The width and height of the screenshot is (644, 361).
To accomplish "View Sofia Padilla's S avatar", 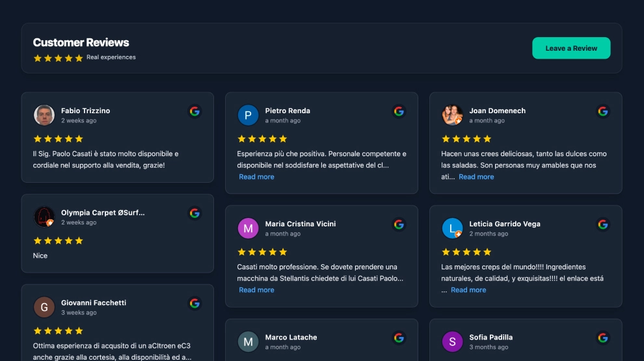I will (x=452, y=341).
